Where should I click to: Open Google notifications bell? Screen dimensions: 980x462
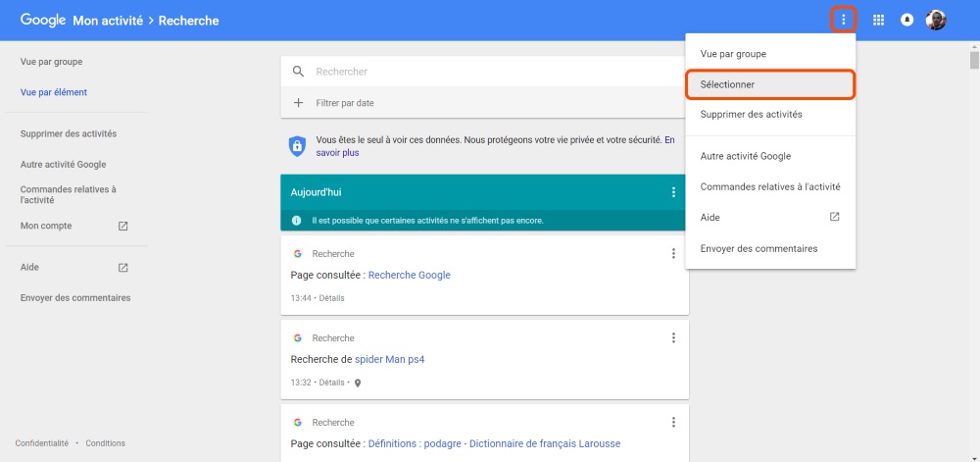pos(906,20)
